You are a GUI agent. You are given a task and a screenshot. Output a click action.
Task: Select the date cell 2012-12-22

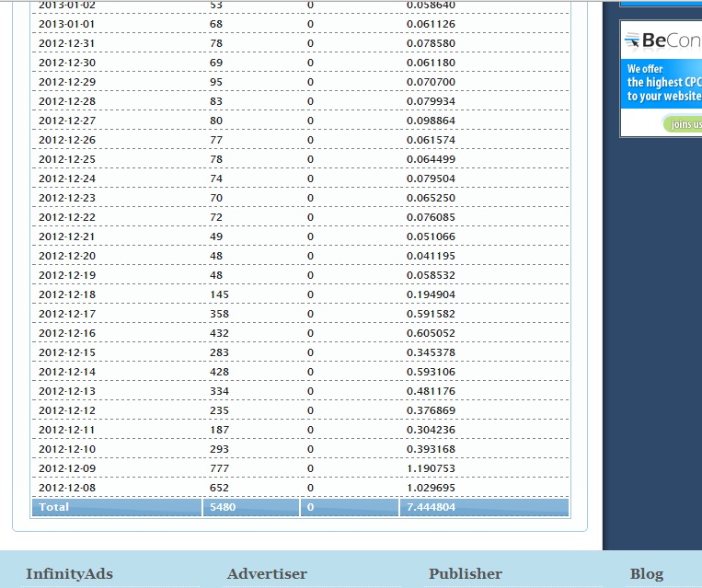(67, 217)
